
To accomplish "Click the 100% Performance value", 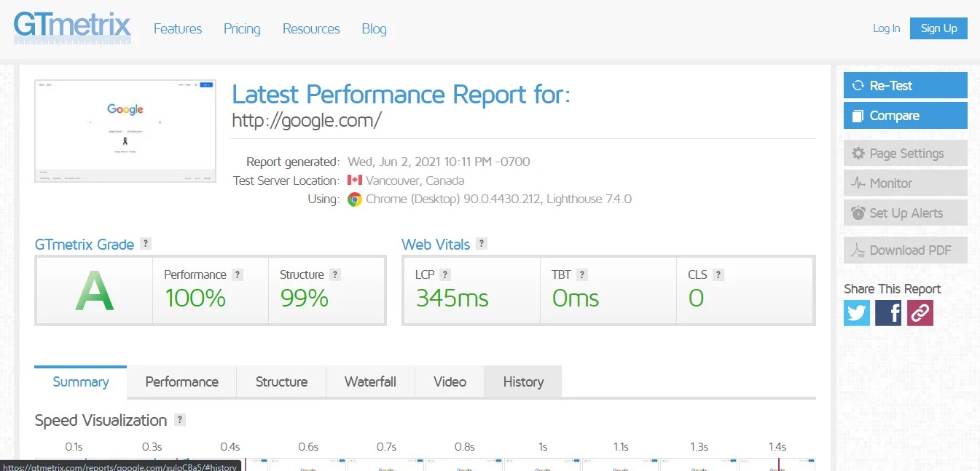I will (195, 298).
